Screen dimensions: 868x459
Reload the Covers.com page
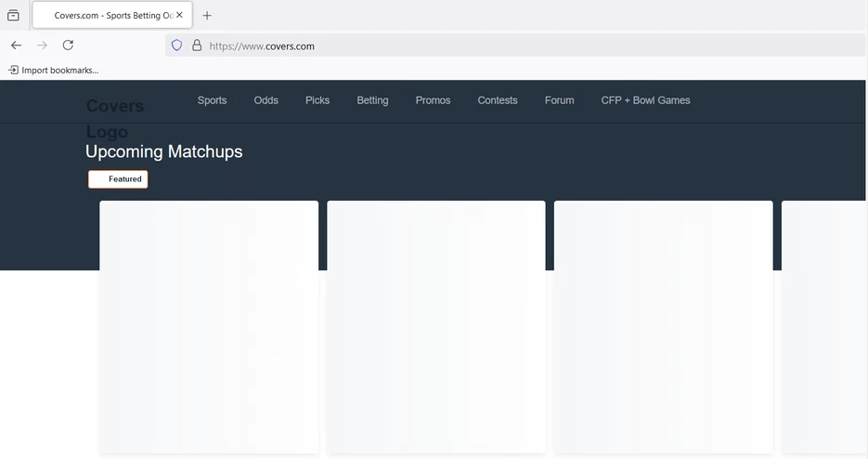pyautogui.click(x=68, y=46)
